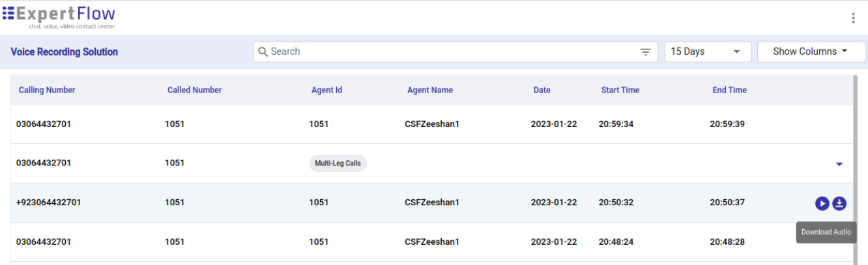Viewport: 868px width, 265px height.
Task: Open the Show Columns dropdown
Action: 810,51
